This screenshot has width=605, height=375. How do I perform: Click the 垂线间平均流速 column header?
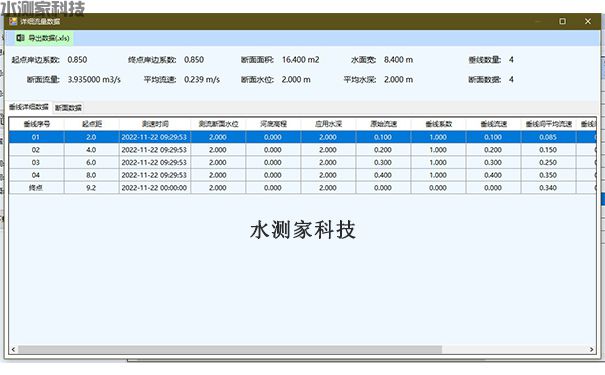coord(548,124)
